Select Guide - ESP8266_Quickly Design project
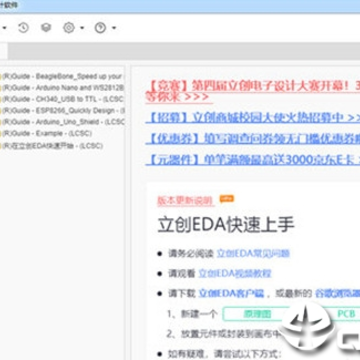Image resolution: width=360 pixels, height=360 pixels. tap(62, 110)
